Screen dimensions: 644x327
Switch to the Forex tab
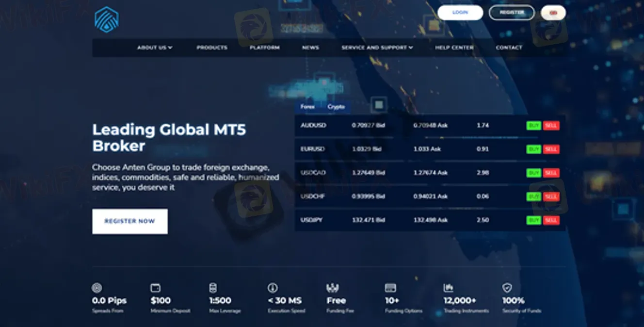tap(307, 107)
